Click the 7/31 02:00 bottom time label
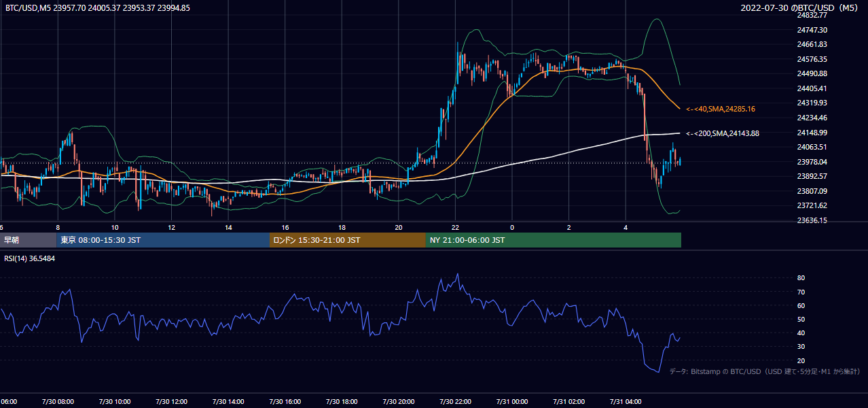The width and height of the screenshot is (868, 408). (569, 402)
